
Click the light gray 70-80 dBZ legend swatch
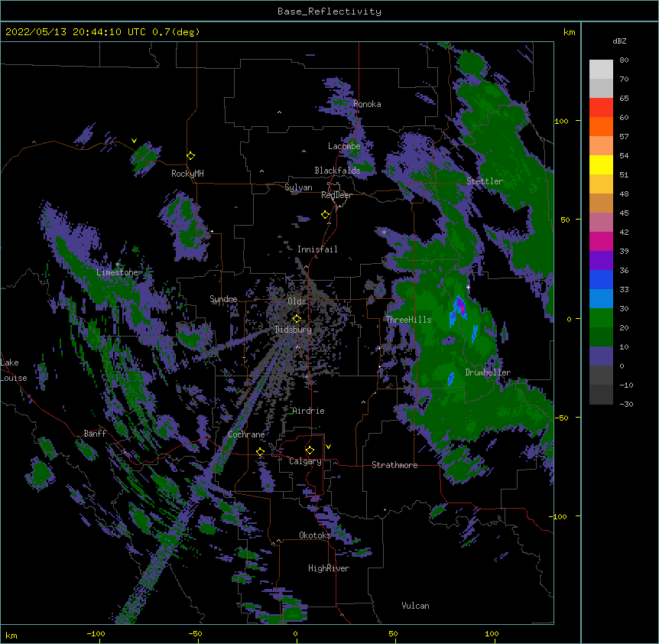click(x=601, y=70)
